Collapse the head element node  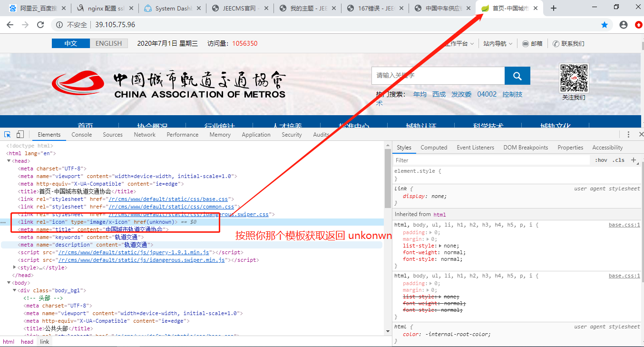[10, 161]
